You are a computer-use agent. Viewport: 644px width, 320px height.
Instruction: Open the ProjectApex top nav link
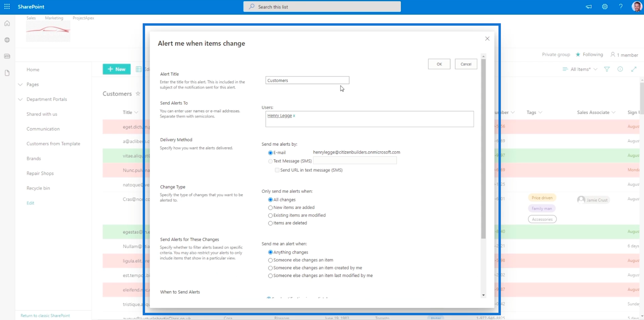[83, 18]
